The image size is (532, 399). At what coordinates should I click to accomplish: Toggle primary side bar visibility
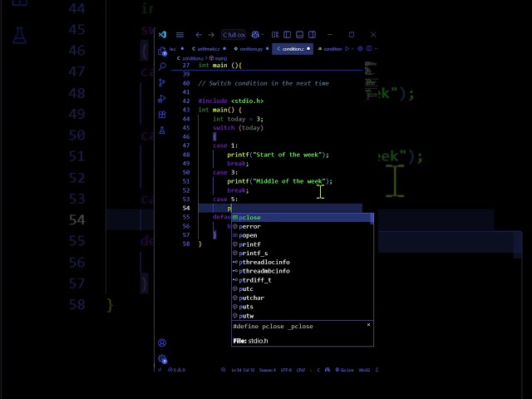(x=288, y=35)
